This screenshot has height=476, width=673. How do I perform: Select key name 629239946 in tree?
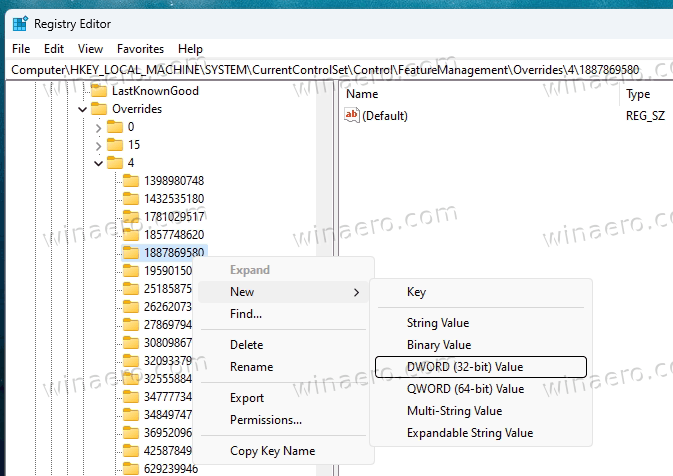(171, 469)
